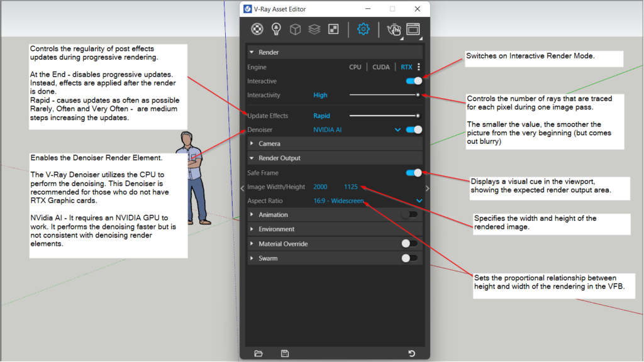The image size is (644, 362).
Task: Expand the Environment section
Action: pos(252,229)
